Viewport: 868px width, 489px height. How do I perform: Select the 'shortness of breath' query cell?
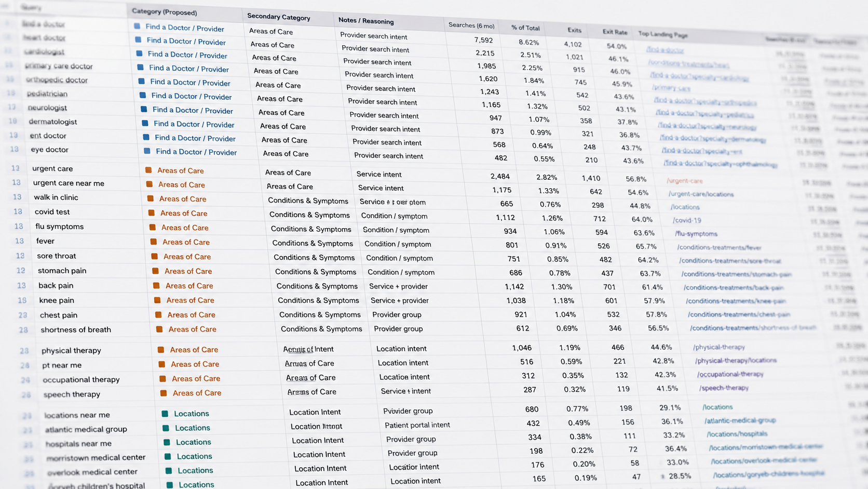coord(76,329)
